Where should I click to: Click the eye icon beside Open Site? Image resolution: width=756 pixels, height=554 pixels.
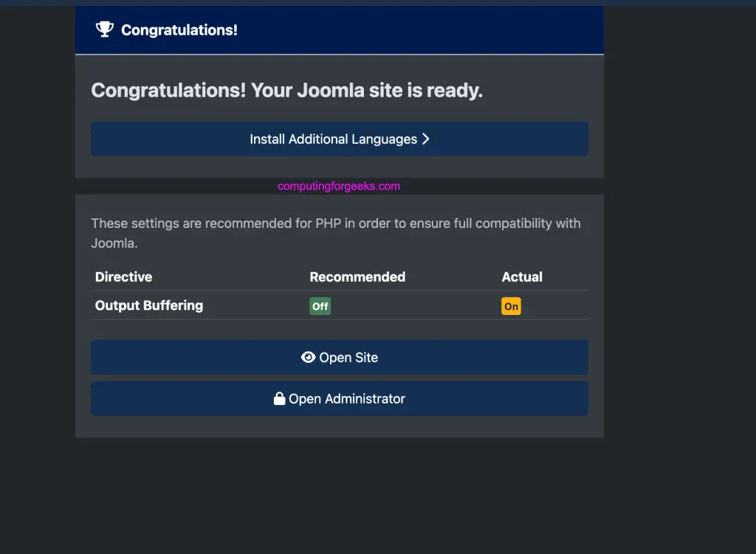coord(308,357)
